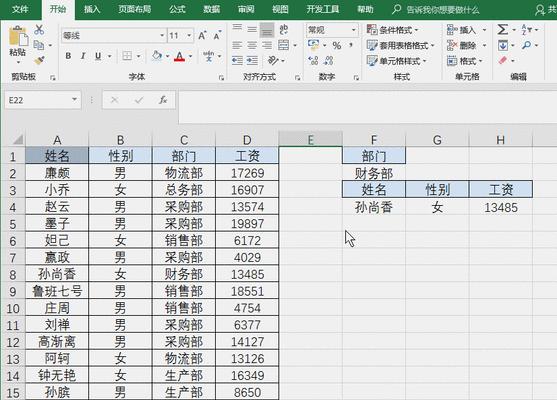Click the Format Painter brush icon

coord(39,60)
